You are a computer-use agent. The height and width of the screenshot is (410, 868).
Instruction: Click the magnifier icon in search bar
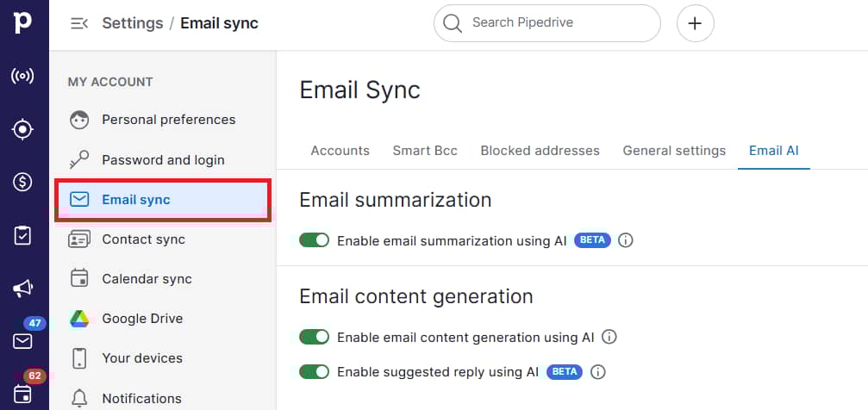453,23
